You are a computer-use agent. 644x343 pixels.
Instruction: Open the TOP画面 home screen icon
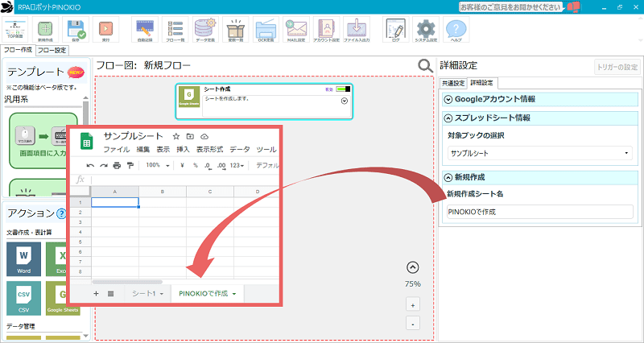pos(15,30)
